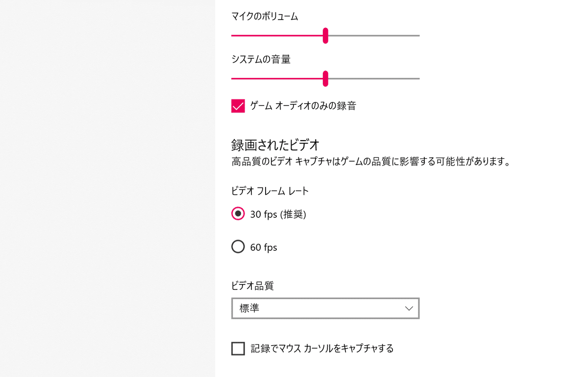Click the high-quality capture warning text
588x377 pixels.
pyautogui.click(x=371, y=162)
